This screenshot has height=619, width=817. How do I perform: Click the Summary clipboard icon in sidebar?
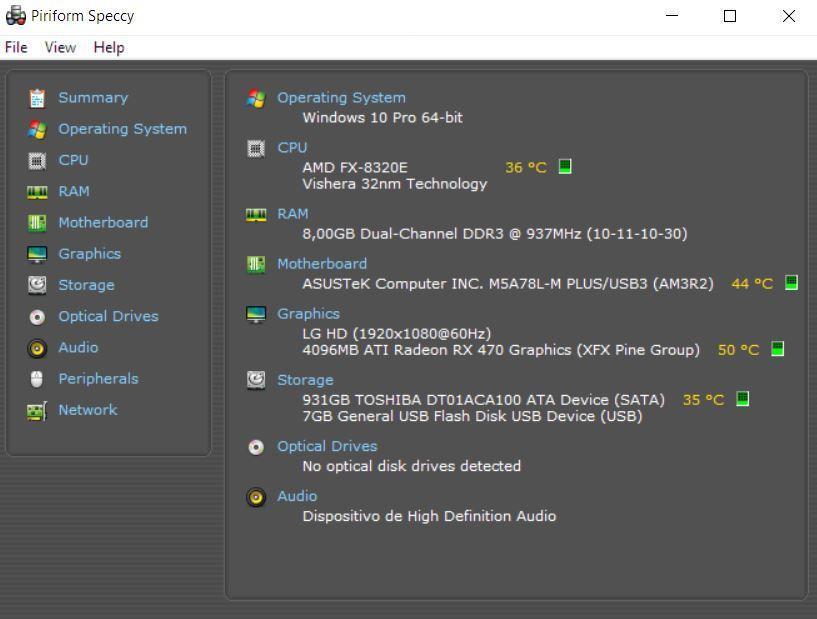[x=37, y=98]
